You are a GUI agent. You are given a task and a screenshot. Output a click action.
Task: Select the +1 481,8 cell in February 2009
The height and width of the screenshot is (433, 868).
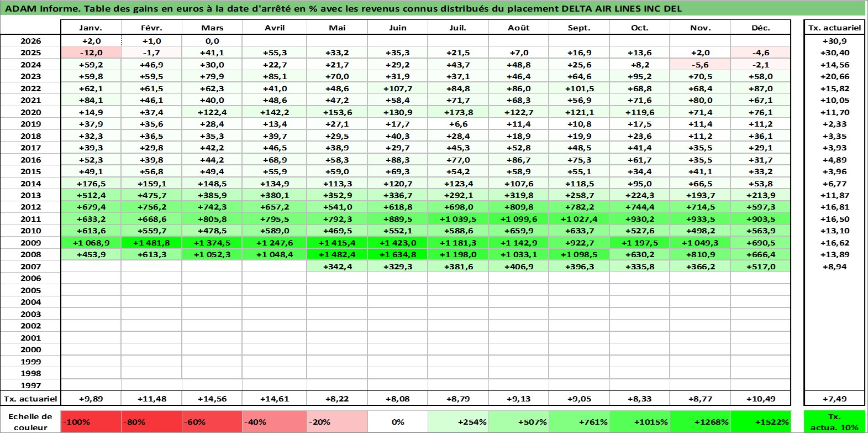pyautogui.click(x=151, y=243)
